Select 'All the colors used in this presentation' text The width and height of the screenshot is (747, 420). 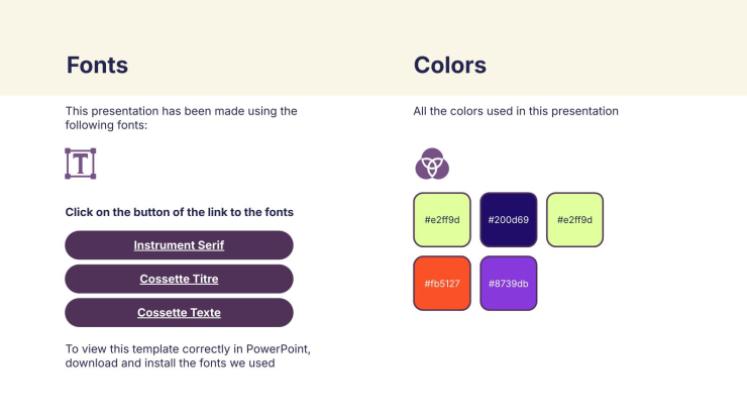(516, 111)
